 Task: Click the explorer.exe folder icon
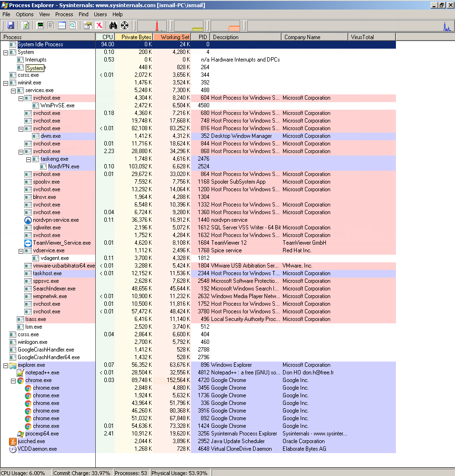click(13, 365)
